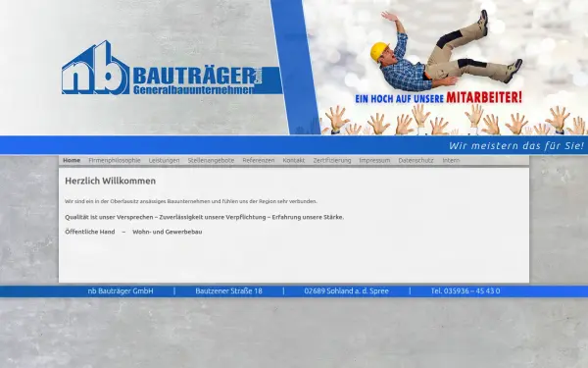Open the Datenschutz page
This screenshot has height=368, width=588.
(416, 160)
